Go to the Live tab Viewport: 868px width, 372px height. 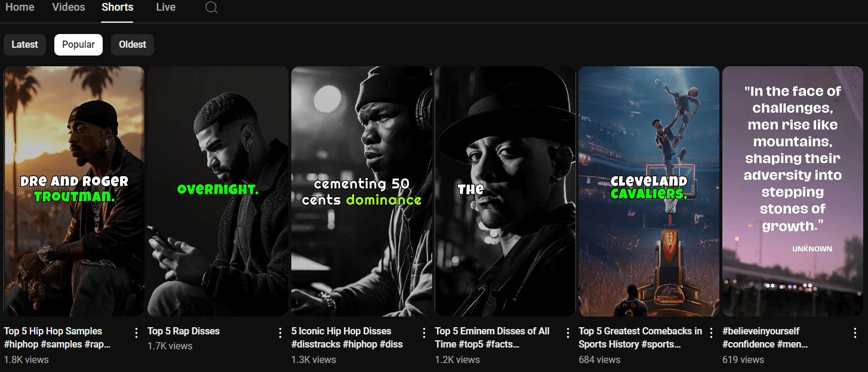(x=166, y=7)
